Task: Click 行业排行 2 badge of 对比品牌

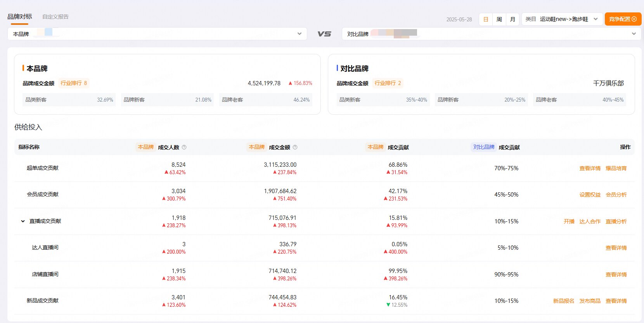Action: 388,83
